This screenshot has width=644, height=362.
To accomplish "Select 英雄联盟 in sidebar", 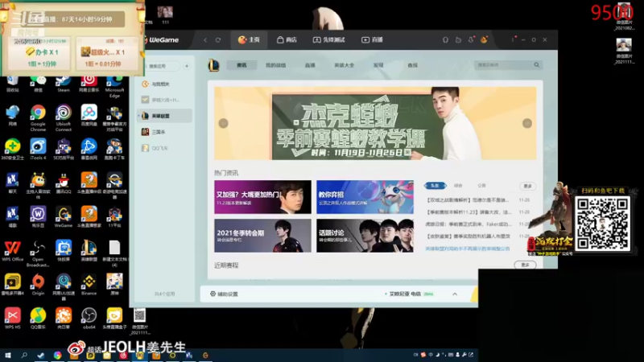I will [x=165, y=116].
